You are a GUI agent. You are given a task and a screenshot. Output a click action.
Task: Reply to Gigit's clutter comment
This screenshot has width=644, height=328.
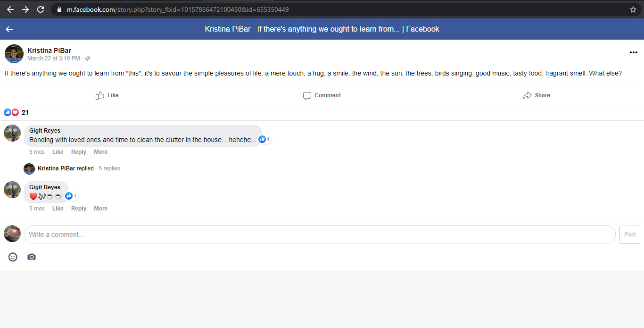79,152
